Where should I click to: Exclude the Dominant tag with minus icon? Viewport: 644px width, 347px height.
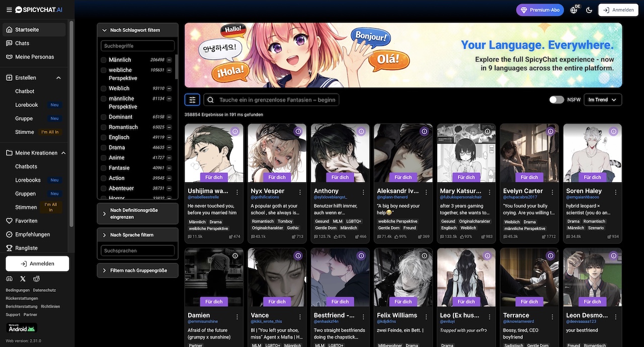point(170,117)
